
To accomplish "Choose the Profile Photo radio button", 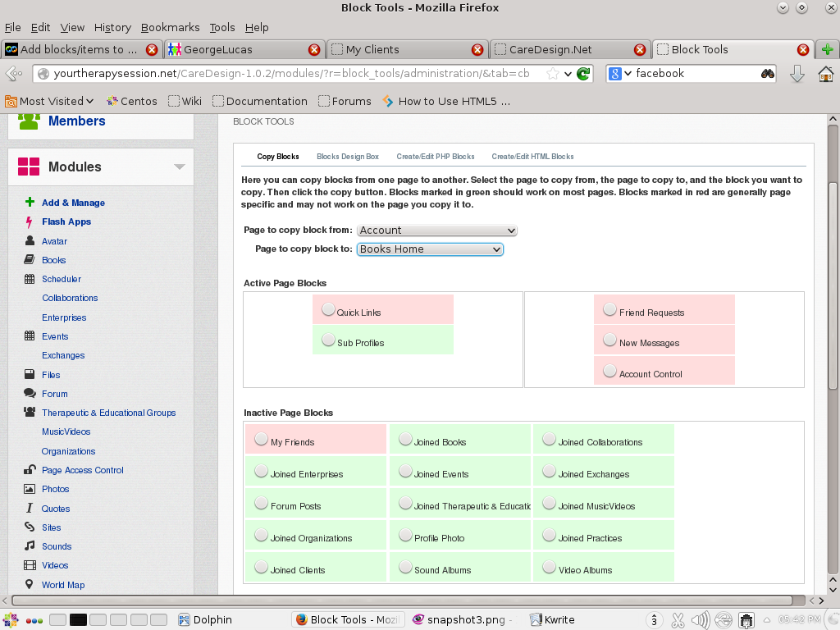I will [405, 535].
